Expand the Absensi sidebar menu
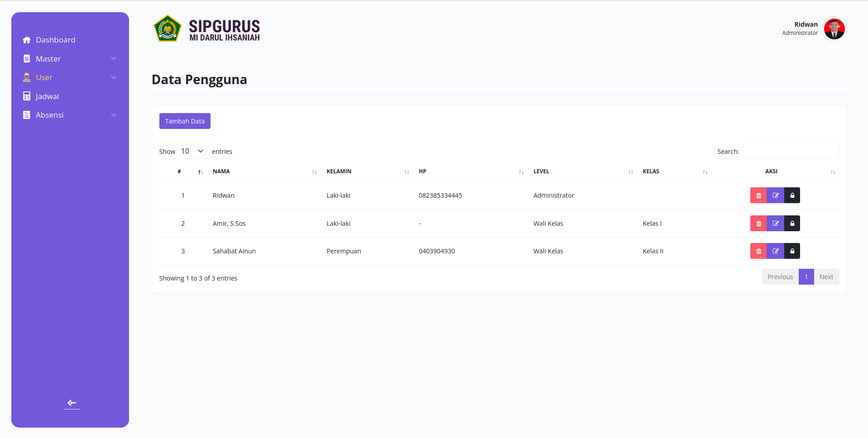The height and width of the screenshot is (438, 868). point(70,115)
